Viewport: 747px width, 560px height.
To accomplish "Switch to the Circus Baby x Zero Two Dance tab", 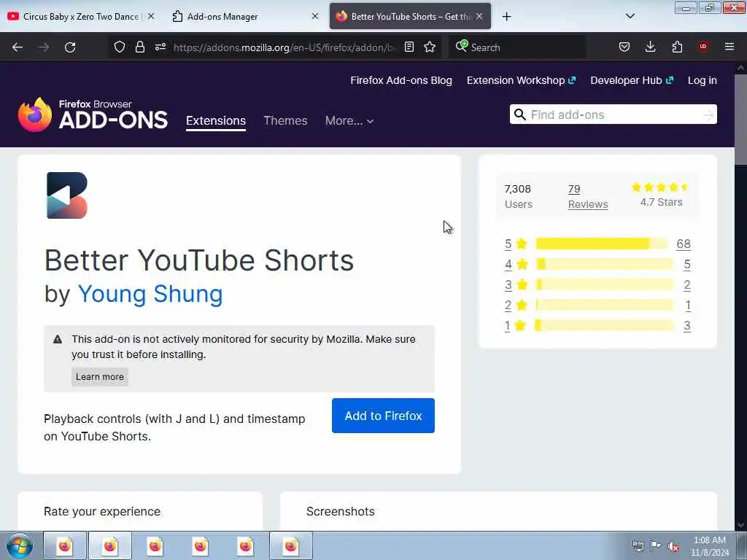I will (81, 17).
